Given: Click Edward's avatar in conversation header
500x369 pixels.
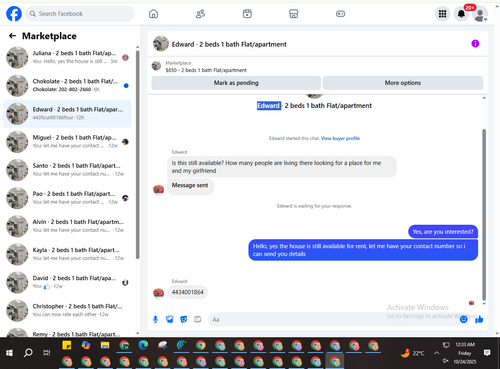Looking at the screenshot, I should point(161,44).
